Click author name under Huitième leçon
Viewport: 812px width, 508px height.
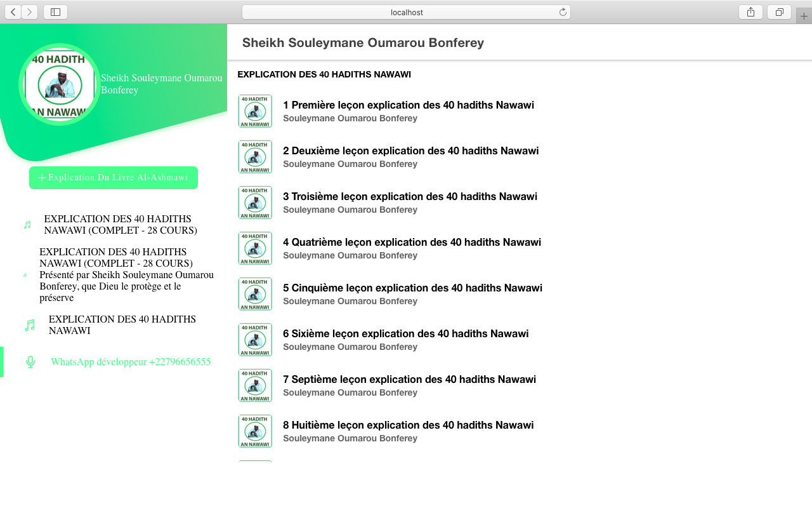350,439
